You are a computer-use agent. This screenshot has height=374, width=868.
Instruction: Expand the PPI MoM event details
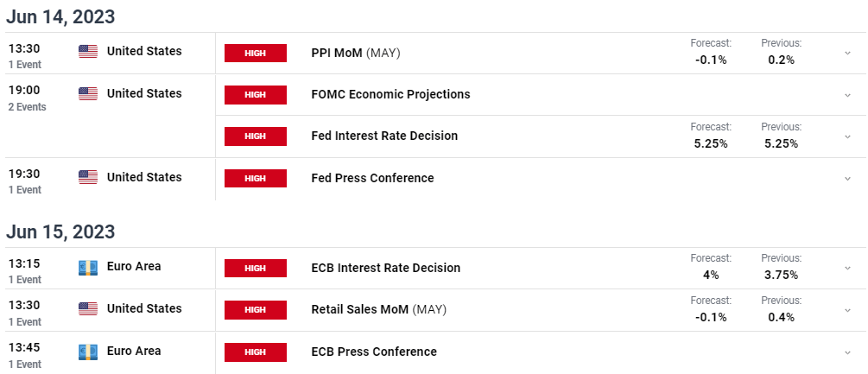[847, 53]
